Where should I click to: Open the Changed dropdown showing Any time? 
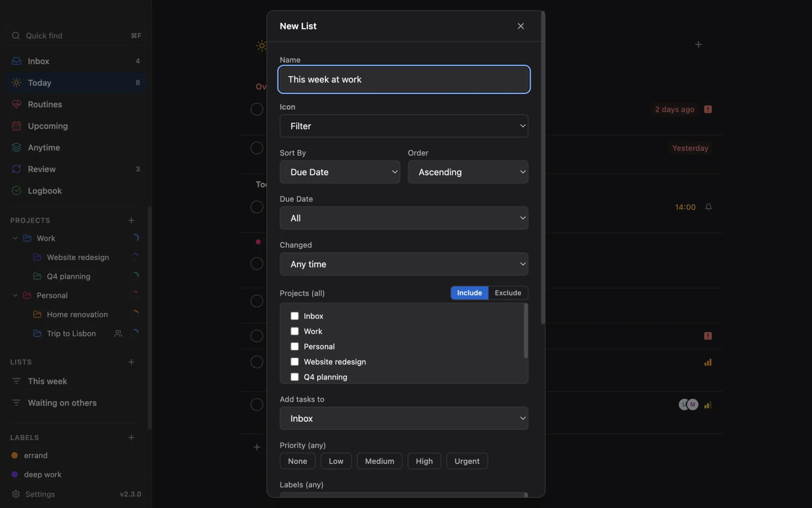404,264
